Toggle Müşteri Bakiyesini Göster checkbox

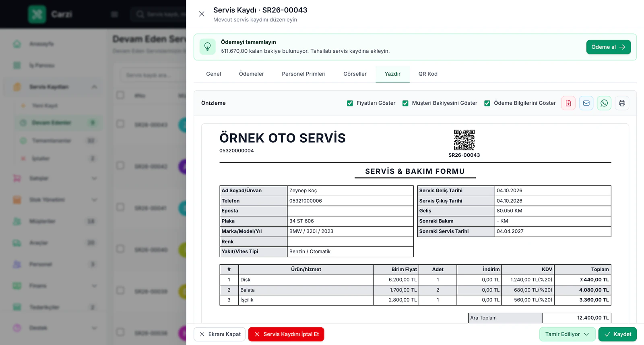point(405,103)
